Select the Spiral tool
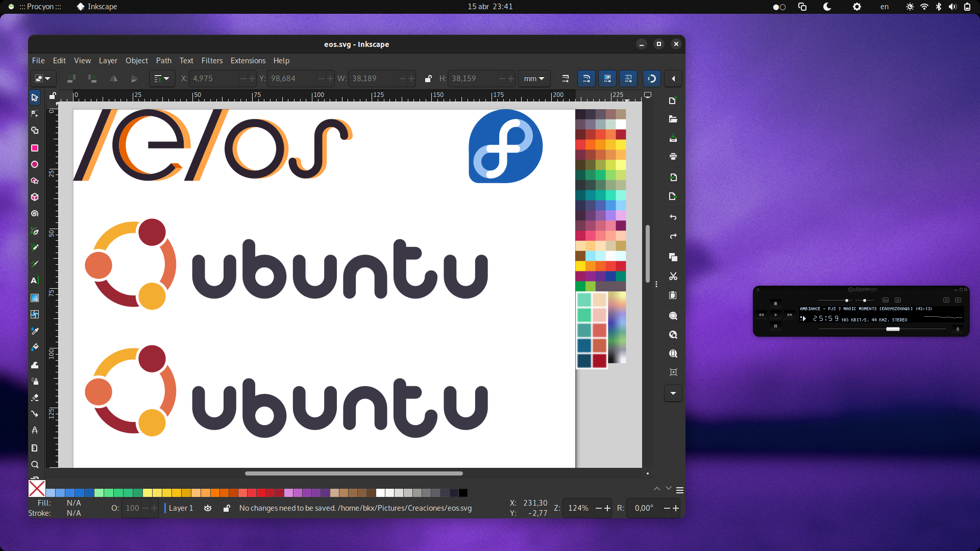Screen dimensions: 980x551 pos(35,214)
